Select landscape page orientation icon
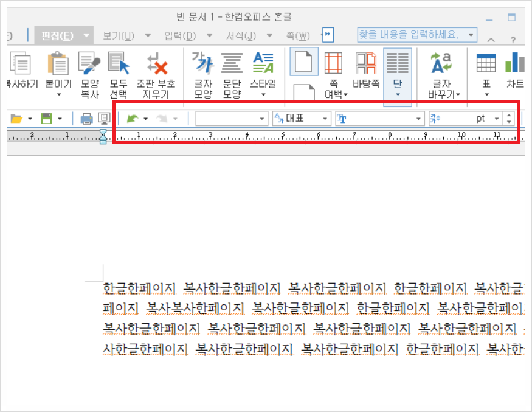The height and width of the screenshot is (412, 532). point(303,93)
